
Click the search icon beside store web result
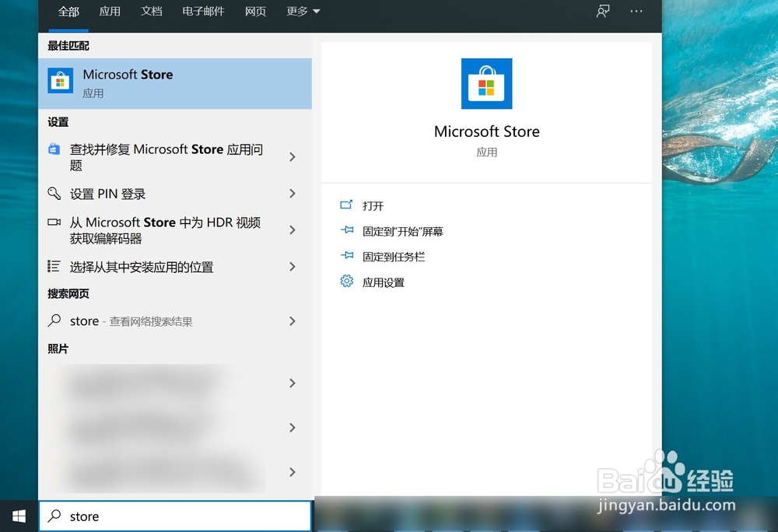tap(54, 320)
